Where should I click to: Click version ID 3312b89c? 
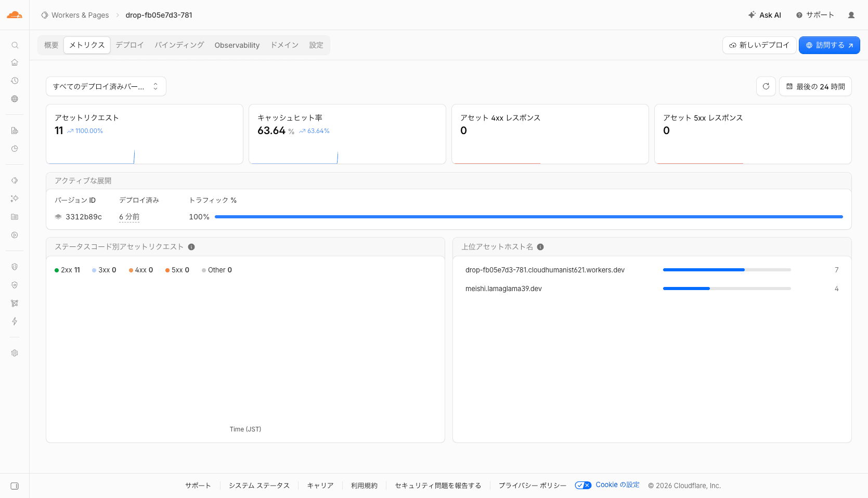pos(84,217)
